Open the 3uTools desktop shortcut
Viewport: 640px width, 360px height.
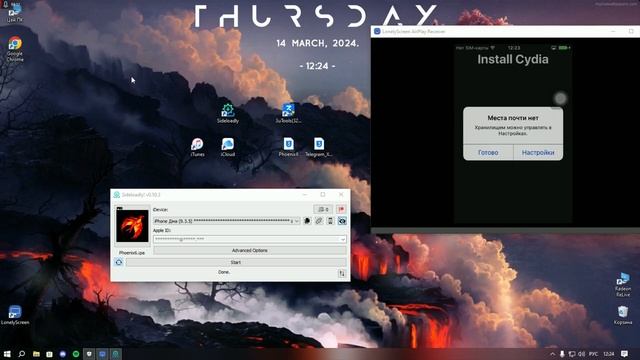(288, 113)
